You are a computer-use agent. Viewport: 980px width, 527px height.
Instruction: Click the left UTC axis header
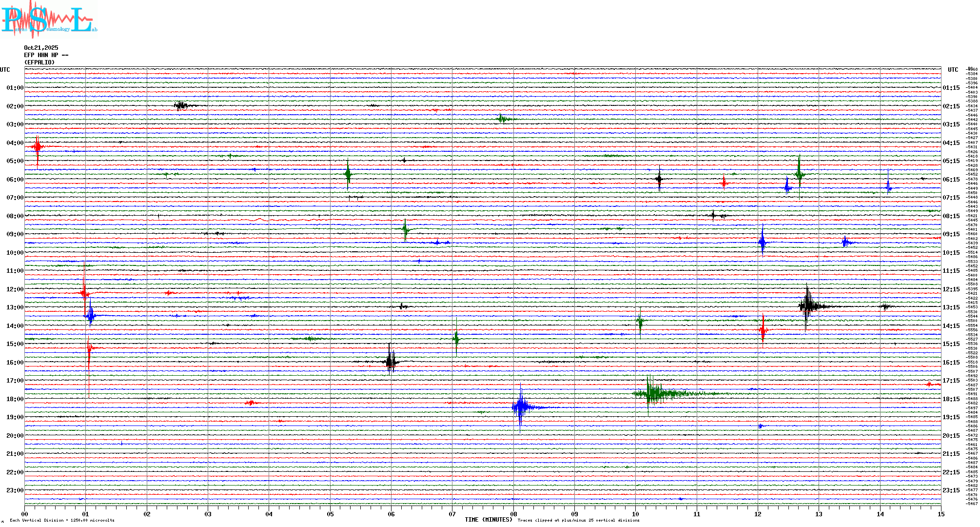[x=5, y=70]
